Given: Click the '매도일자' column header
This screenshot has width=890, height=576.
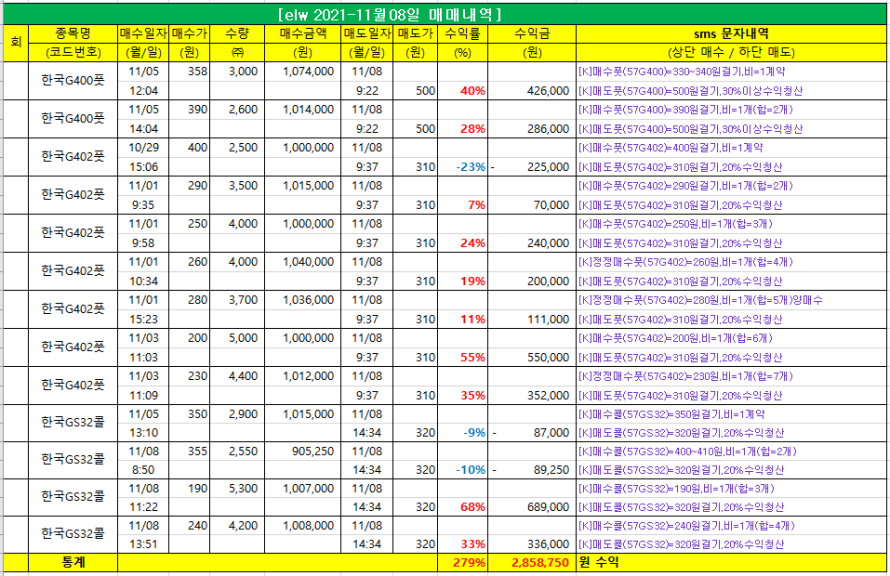Looking at the screenshot, I should pyautogui.click(x=367, y=33).
